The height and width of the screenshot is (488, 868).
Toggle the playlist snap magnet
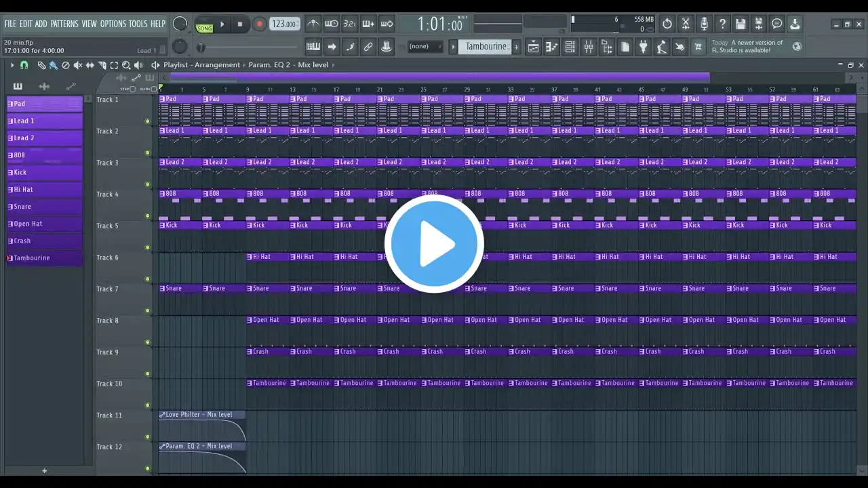point(24,65)
